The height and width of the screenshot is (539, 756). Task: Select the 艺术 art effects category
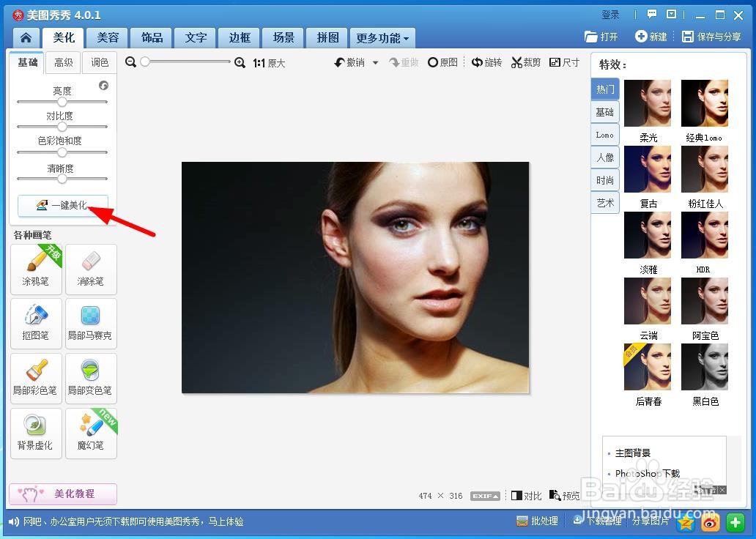pyautogui.click(x=605, y=203)
